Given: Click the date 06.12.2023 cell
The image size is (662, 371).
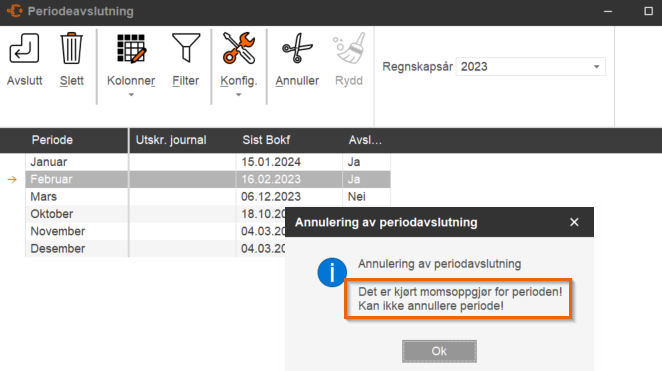Looking at the screenshot, I should click(x=289, y=197).
